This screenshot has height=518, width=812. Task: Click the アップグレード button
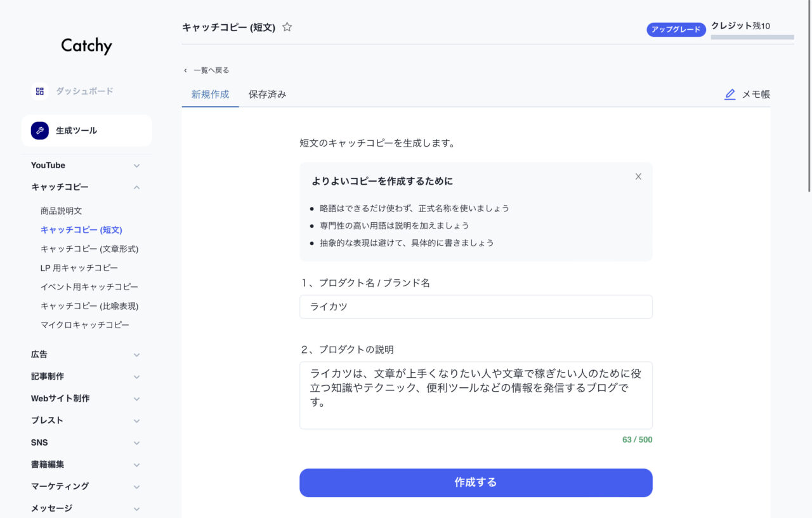click(676, 29)
